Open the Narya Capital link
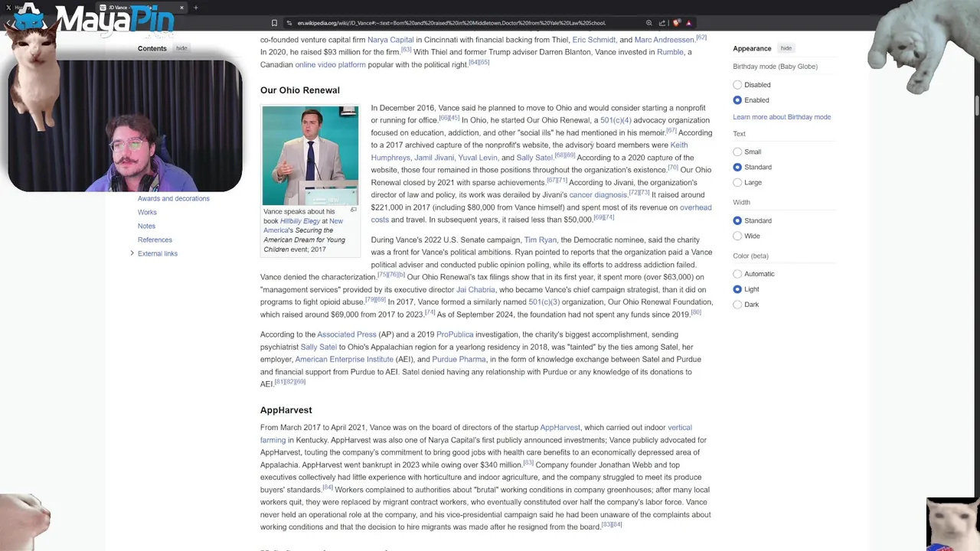Screen dimensions: 980x551 click(x=390, y=40)
